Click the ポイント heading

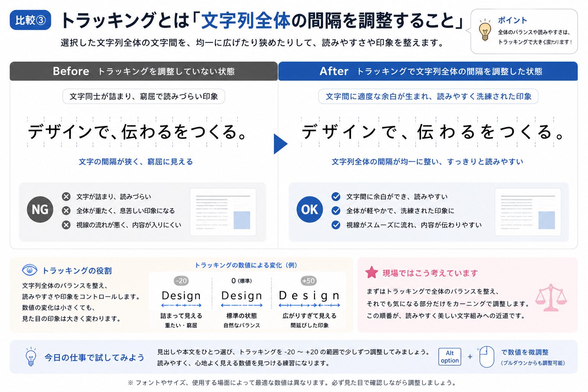(x=512, y=20)
